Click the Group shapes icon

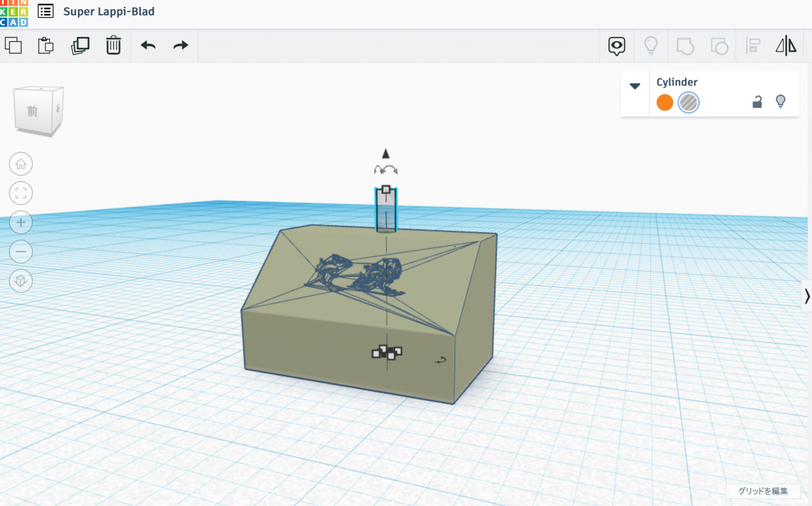point(685,46)
